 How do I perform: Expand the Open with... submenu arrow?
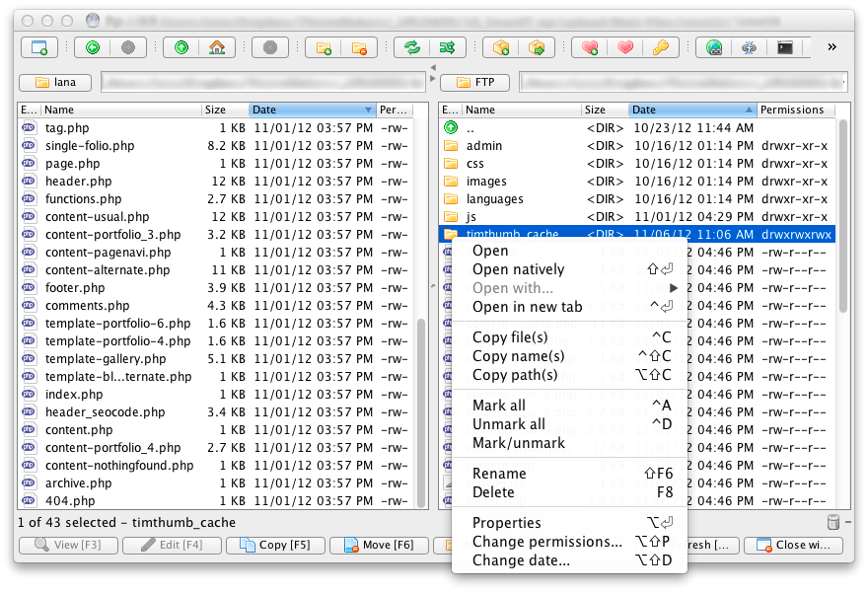673,288
